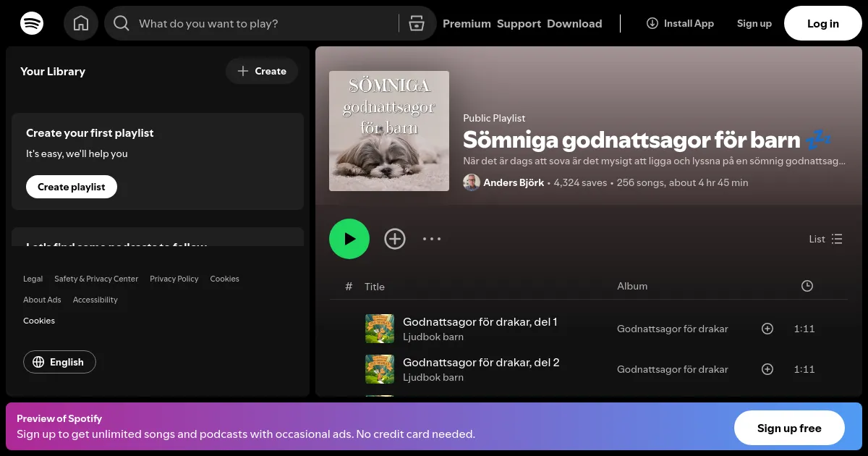Click the 'Sign up free' banner button
The width and height of the screenshot is (868, 456).
789,428
